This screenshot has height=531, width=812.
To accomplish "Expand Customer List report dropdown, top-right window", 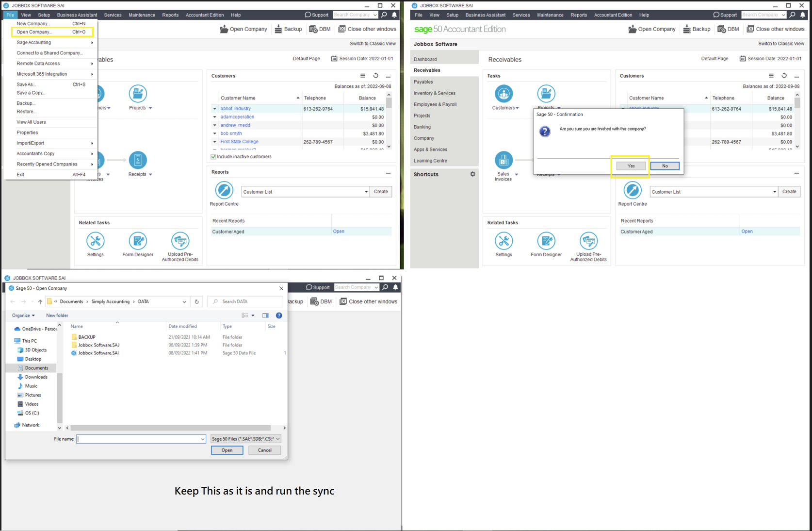I will pos(775,192).
